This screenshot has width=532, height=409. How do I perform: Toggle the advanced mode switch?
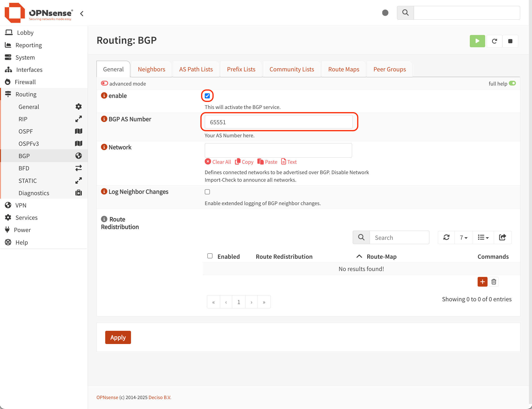(x=105, y=83)
